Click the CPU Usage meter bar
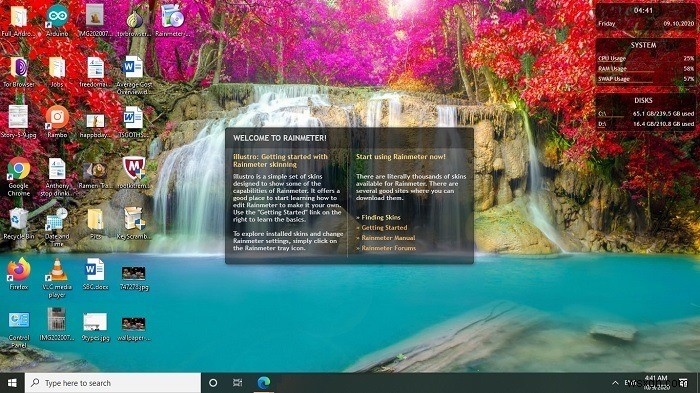 [646, 59]
